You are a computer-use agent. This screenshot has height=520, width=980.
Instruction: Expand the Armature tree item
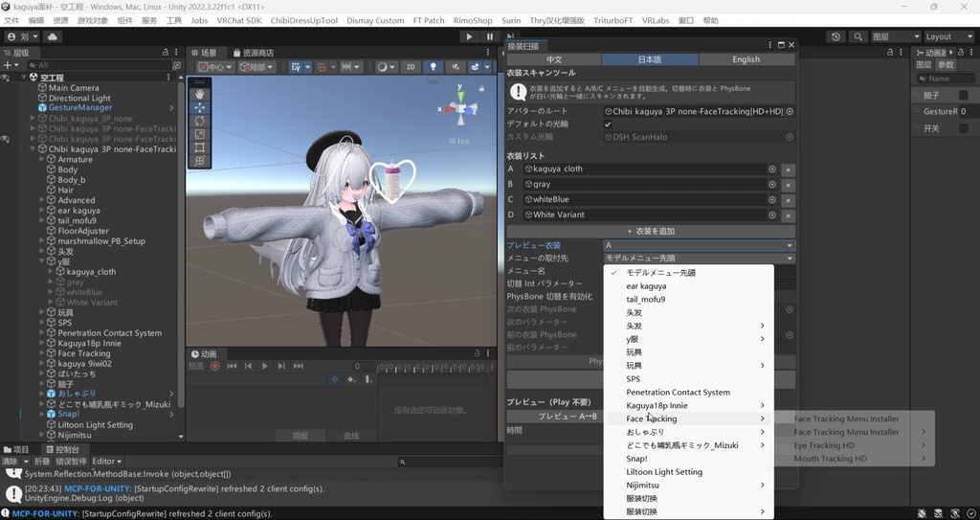point(42,160)
